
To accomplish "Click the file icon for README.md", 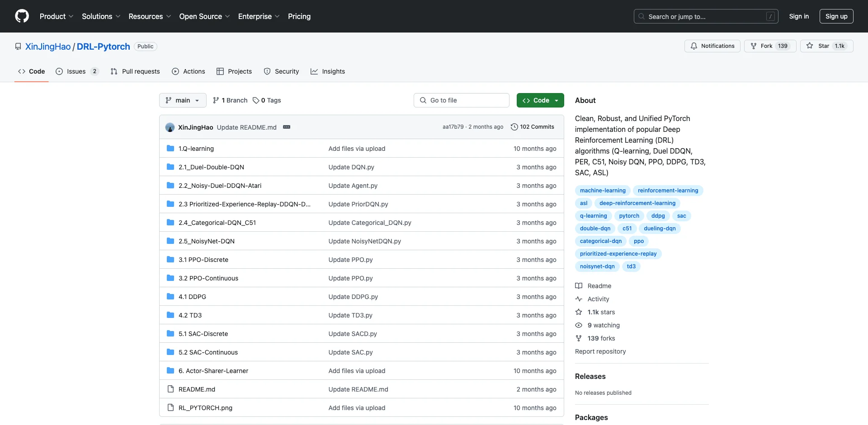I will 170,389.
